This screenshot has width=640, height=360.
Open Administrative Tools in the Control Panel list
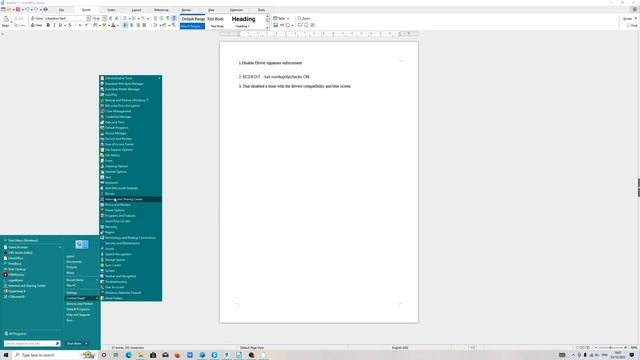coord(131,78)
